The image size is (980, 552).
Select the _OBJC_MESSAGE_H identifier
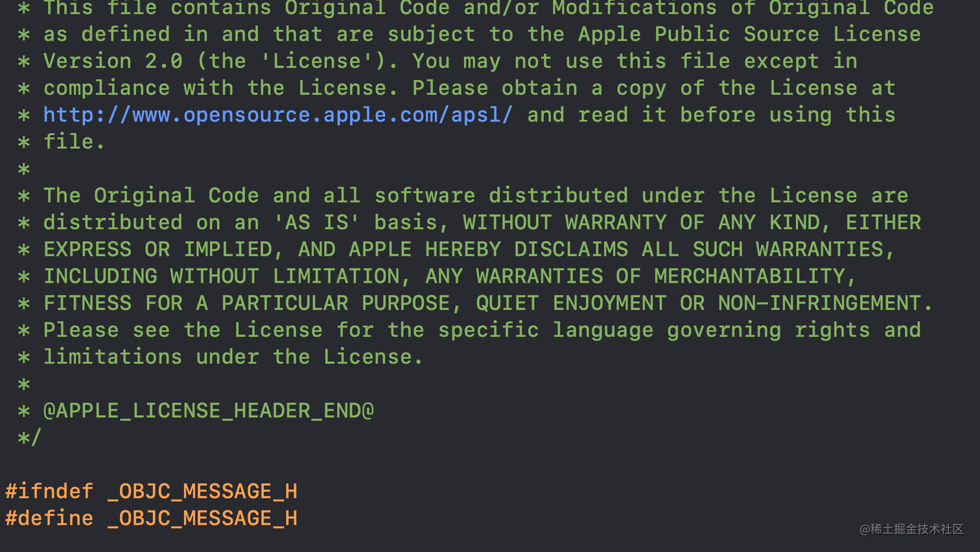202,490
